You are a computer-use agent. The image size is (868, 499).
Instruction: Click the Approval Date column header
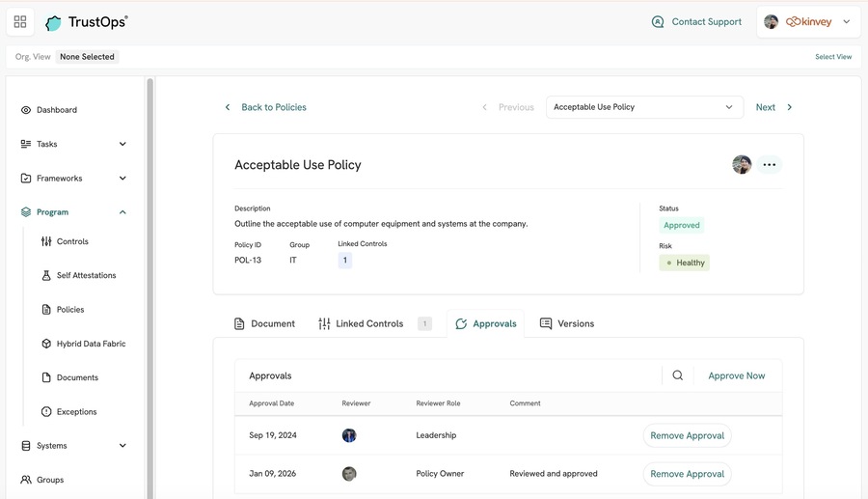tap(271, 403)
